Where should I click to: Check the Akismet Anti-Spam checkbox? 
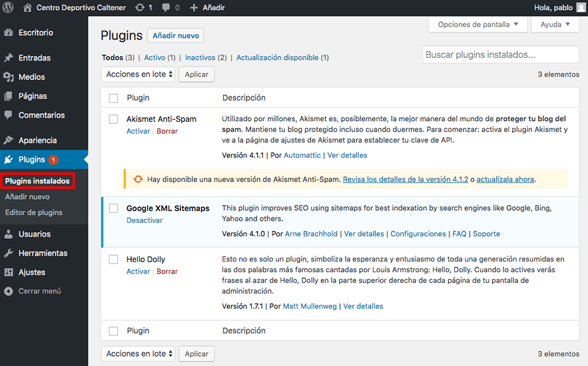pyautogui.click(x=113, y=119)
